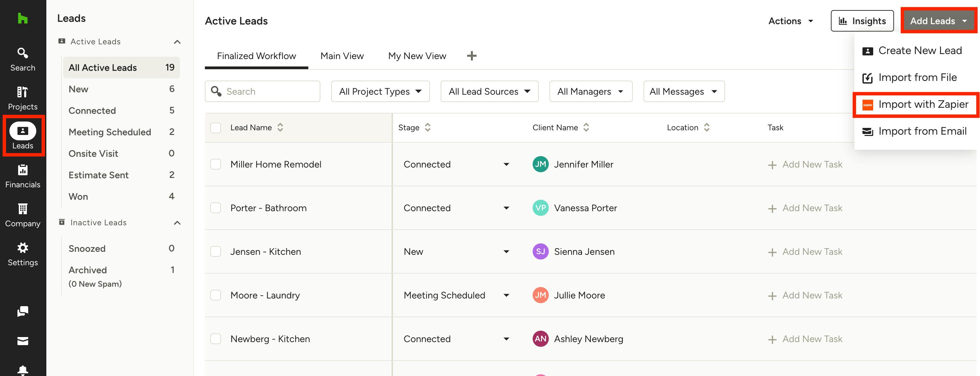Choose Import with Zapier menu item
980x376 pixels.
coord(923,104)
